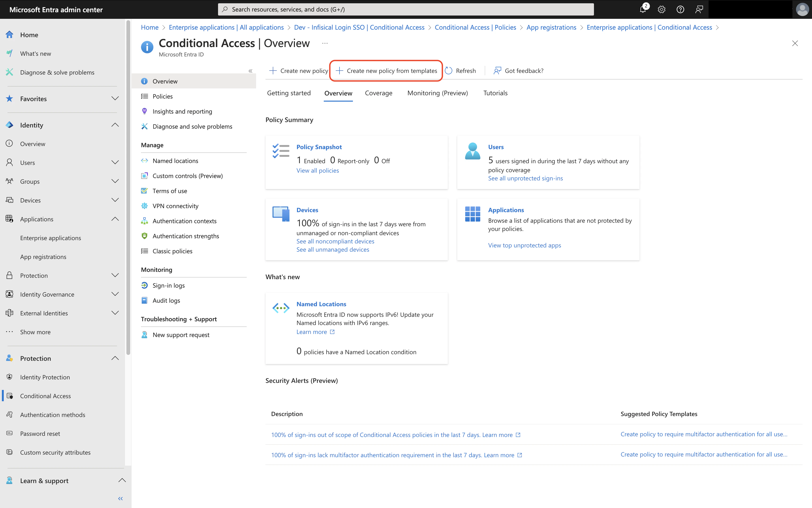Open See all unmanaged devices link
This screenshot has width=812, height=508.
(x=333, y=250)
